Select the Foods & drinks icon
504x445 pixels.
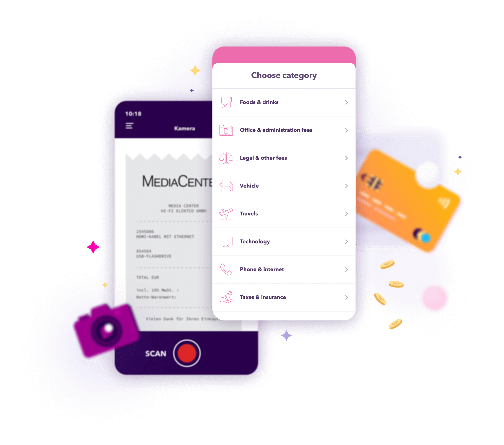227,102
